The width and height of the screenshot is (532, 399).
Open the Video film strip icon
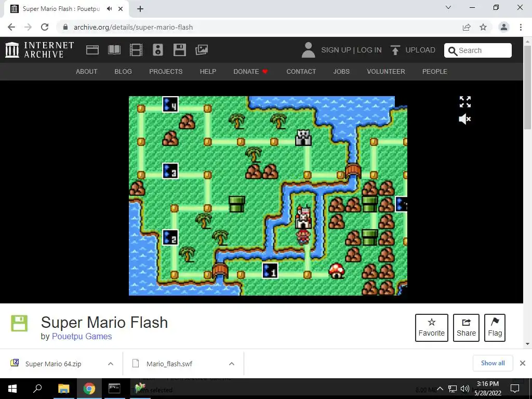[136, 50]
